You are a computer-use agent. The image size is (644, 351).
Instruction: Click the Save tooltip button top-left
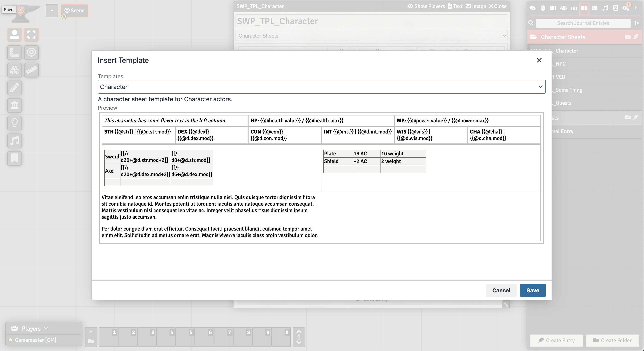tap(8, 10)
